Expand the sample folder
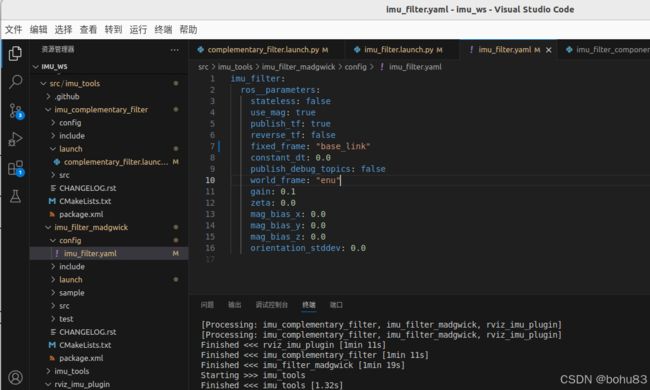The width and height of the screenshot is (650, 390). point(53,293)
